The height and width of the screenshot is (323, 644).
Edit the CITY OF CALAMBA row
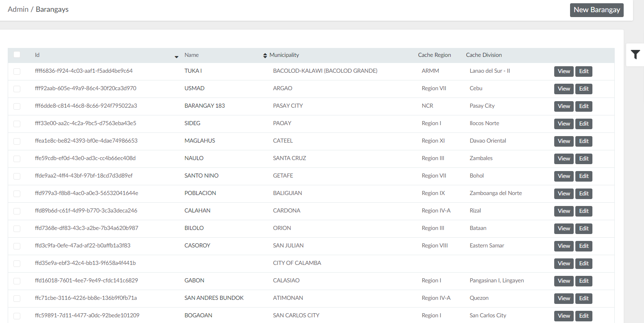[584, 264]
